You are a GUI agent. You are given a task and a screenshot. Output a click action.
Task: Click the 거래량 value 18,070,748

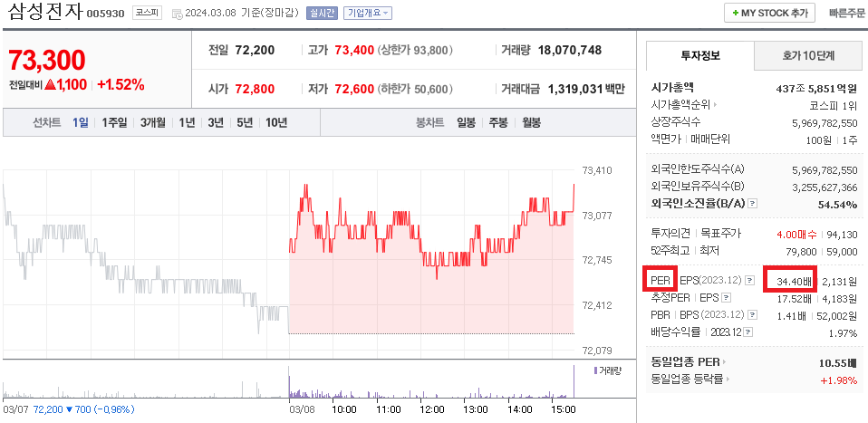568,51
